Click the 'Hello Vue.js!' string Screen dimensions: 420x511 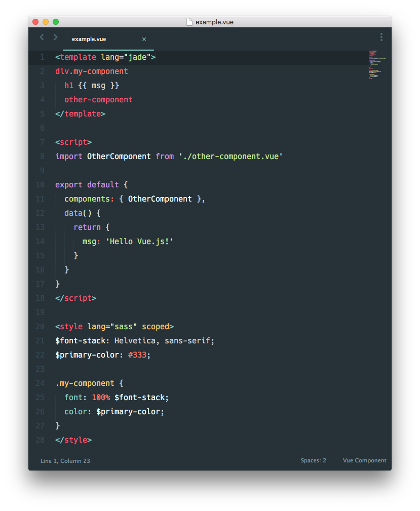(x=139, y=242)
